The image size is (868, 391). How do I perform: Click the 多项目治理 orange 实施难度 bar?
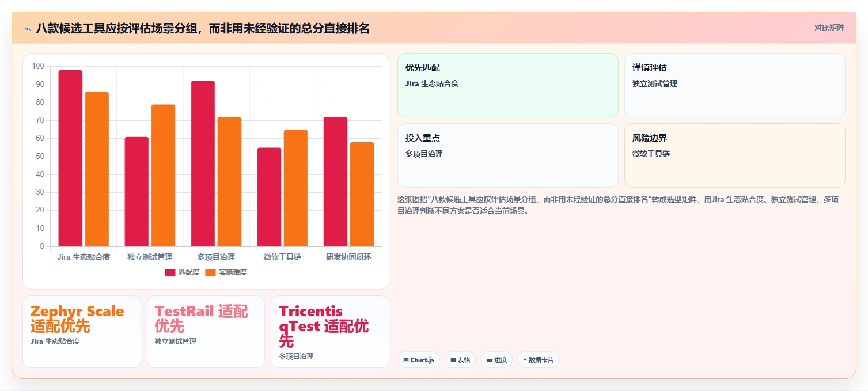tap(229, 182)
